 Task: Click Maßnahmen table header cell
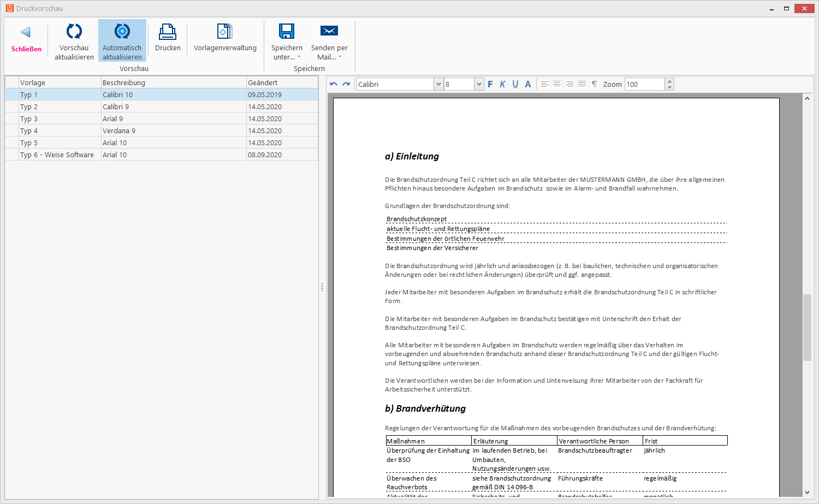point(429,441)
